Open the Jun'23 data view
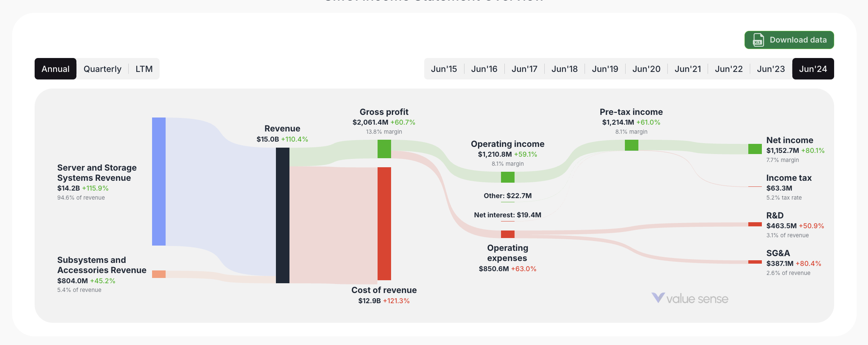The width and height of the screenshot is (868, 345). (771, 69)
